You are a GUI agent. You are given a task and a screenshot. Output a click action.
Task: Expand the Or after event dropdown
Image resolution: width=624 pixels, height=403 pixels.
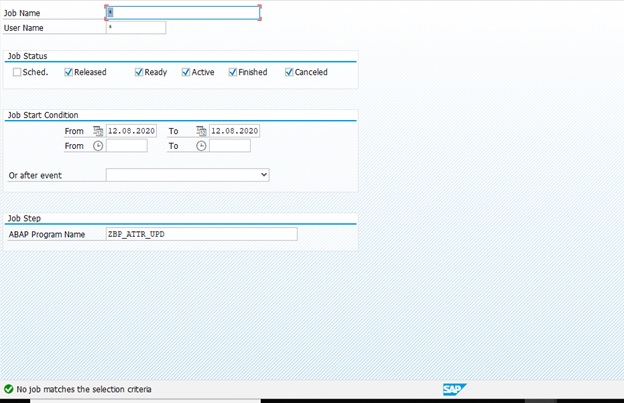(263, 175)
